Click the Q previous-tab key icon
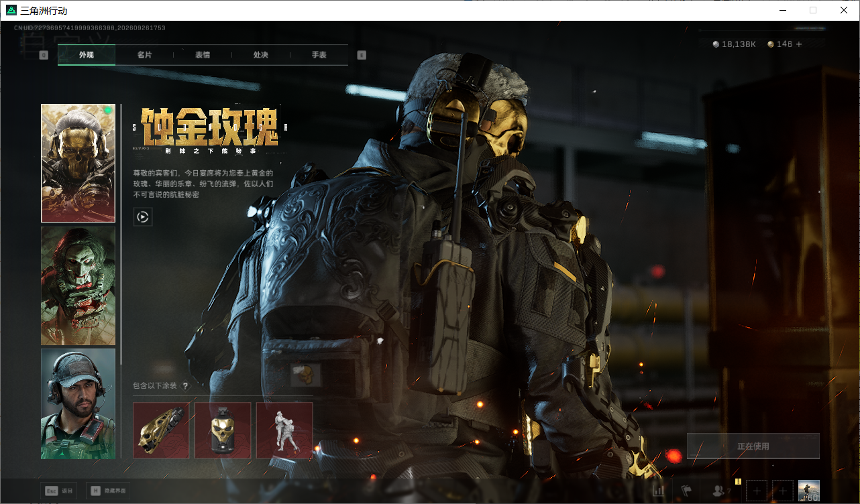The image size is (860, 504). click(x=44, y=55)
